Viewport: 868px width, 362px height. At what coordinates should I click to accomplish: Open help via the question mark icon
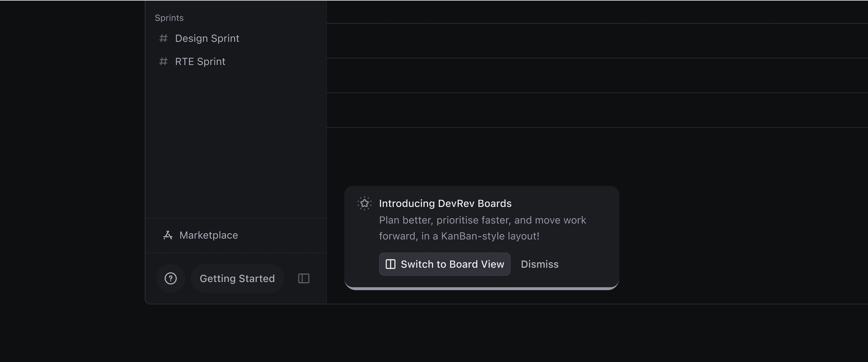170,278
